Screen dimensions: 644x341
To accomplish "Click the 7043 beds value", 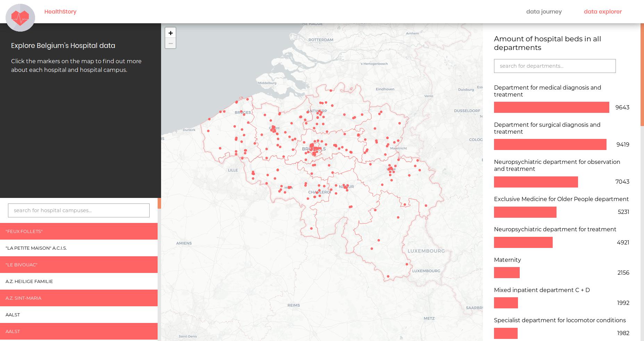I will 622,182.
